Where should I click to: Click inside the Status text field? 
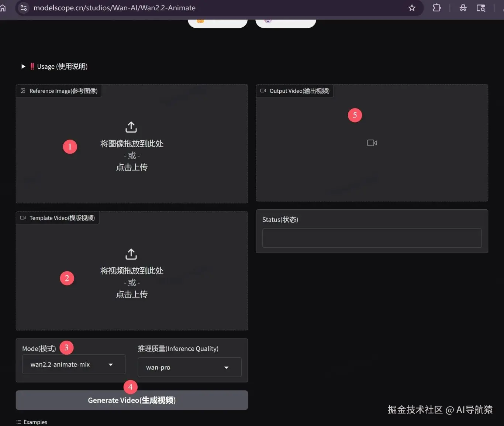tap(372, 238)
